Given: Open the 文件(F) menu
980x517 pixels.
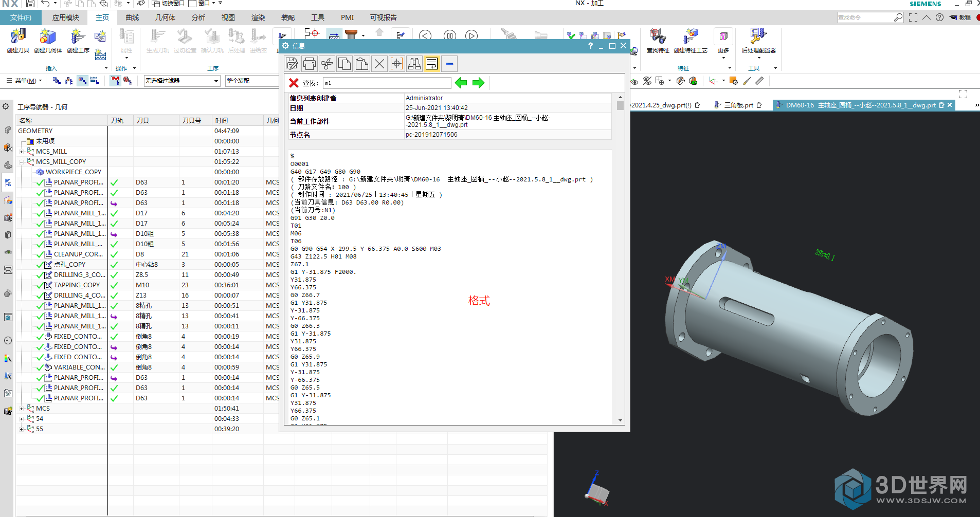Looking at the screenshot, I should (x=21, y=17).
